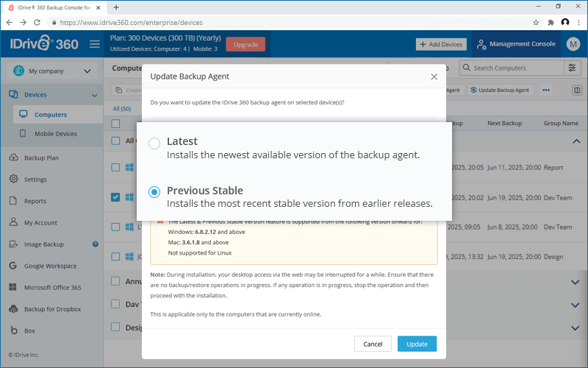The width and height of the screenshot is (588, 368).
Task: Open the three-dot more options menu
Action: [x=546, y=90]
